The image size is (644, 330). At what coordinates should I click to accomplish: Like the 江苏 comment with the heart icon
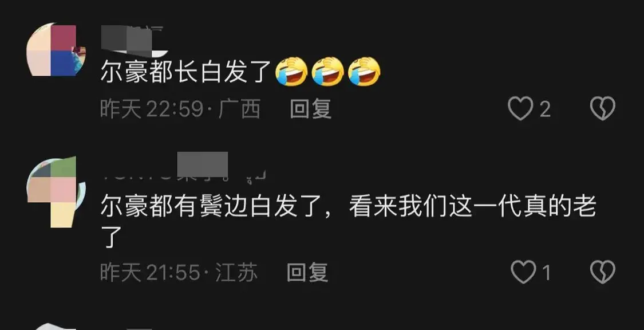[x=524, y=272]
